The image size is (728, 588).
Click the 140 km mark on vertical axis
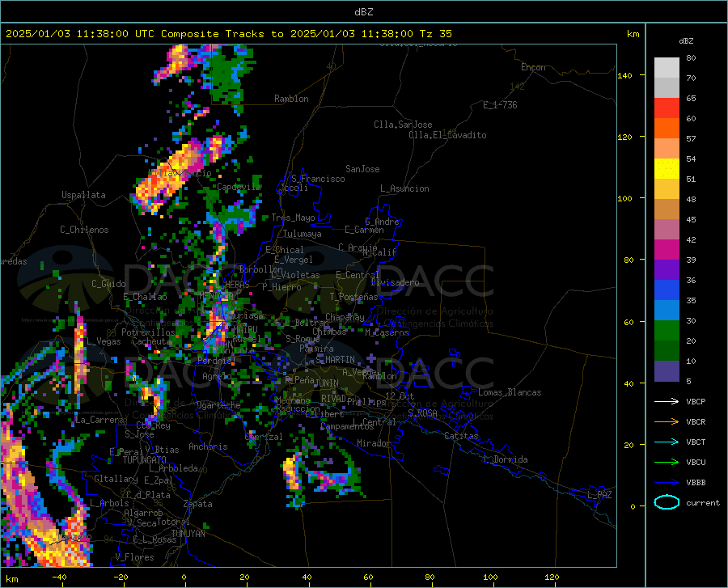pos(624,75)
